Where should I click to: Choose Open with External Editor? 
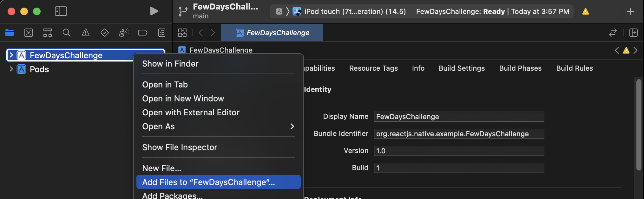tap(219, 112)
